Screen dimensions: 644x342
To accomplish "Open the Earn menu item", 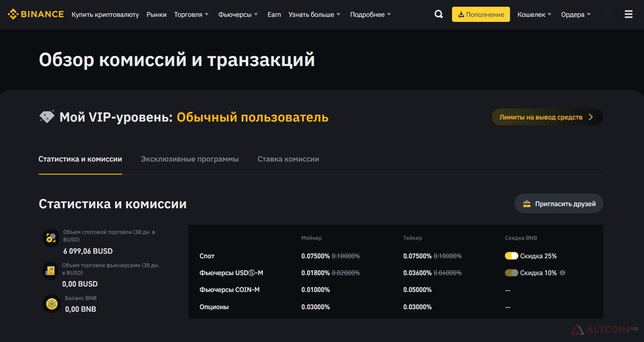I will 274,14.
